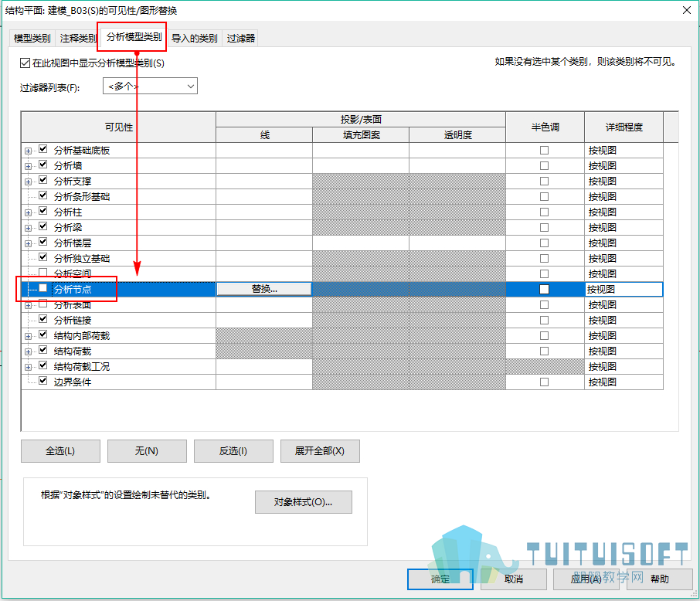The image size is (700, 601).
Task: Uncheck visibility of 分析链接
Action: 42,319
